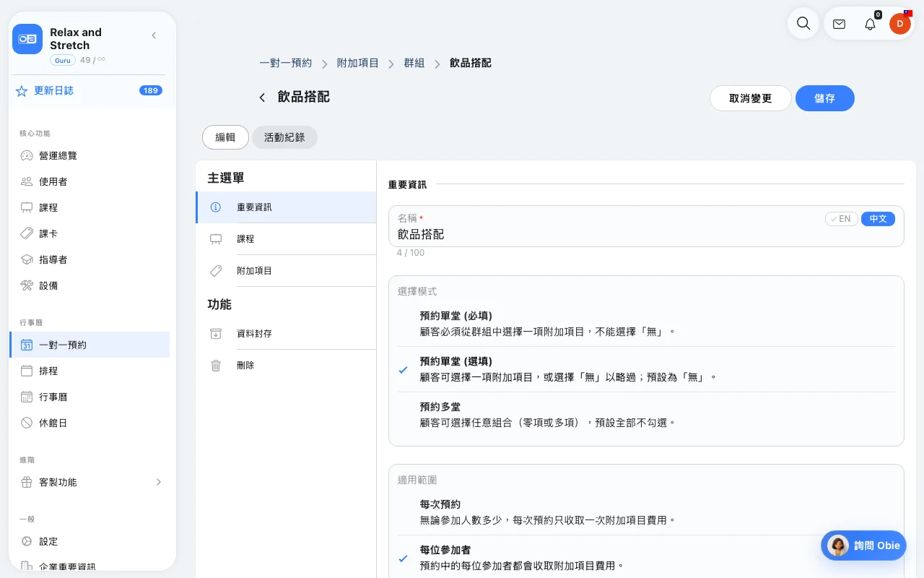Click the 名稱 input field
This screenshot has width=924, height=578.
pyautogui.click(x=646, y=226)
